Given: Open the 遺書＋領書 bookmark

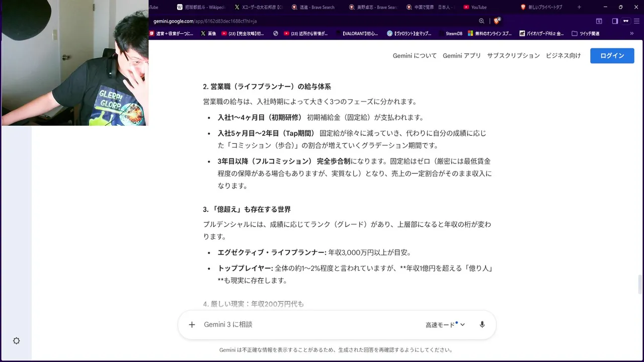Looking at the screenshot, I should click(x=171, y=34).
